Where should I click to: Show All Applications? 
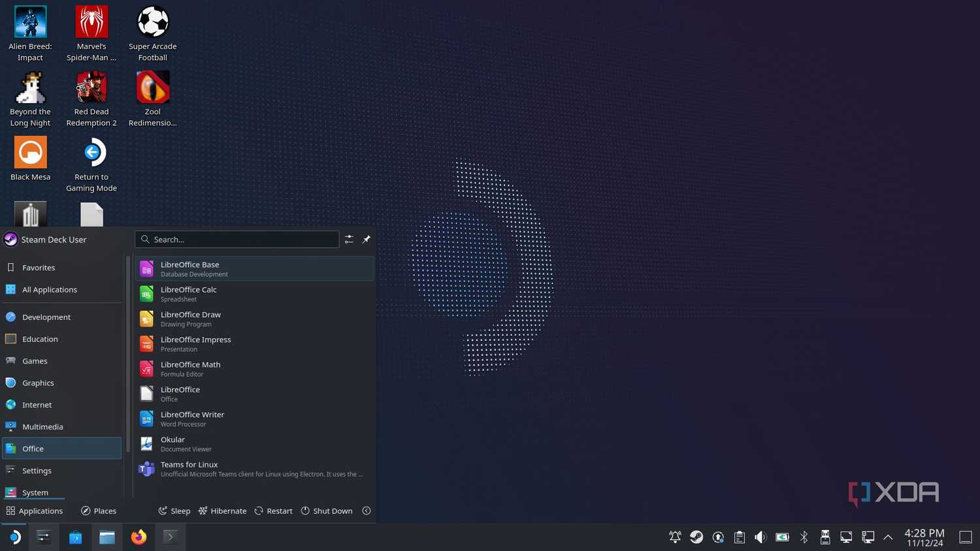(61, 289)
